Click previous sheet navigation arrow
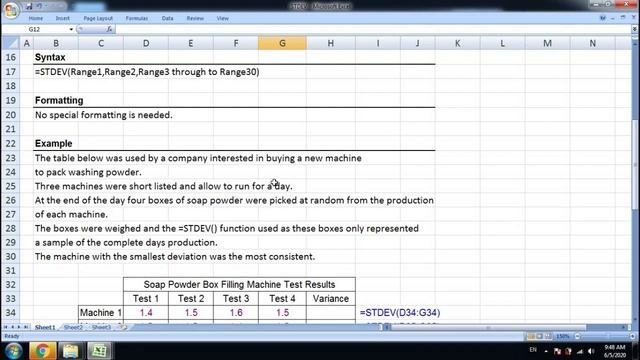Image resolution: width=640 pixels, height=360 pixels. (x=12, y=327)
